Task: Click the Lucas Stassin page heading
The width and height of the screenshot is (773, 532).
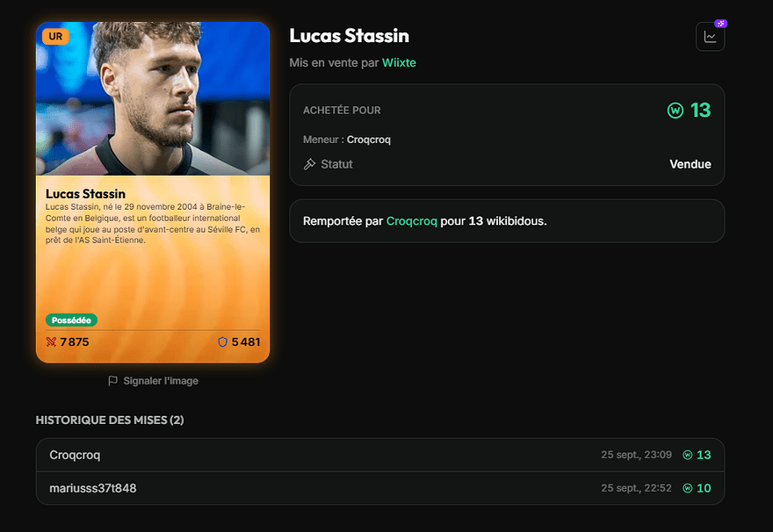Action: [349, 35]
